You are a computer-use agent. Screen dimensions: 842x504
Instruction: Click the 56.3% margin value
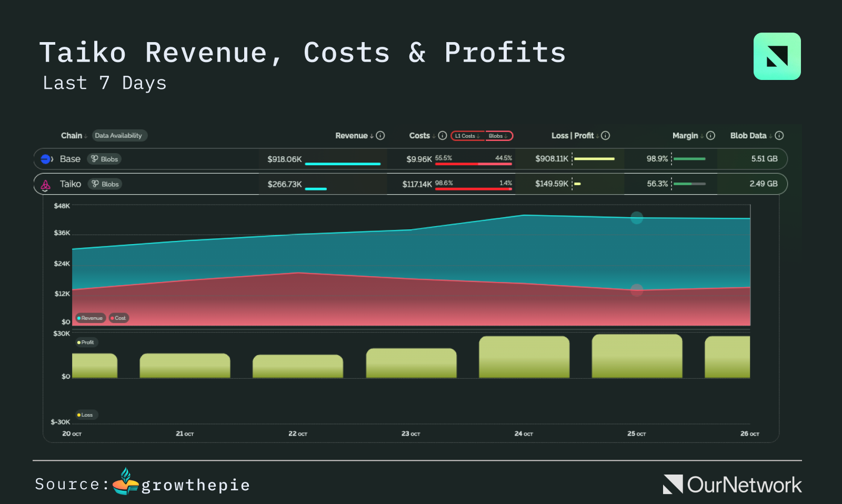point(657,184)
